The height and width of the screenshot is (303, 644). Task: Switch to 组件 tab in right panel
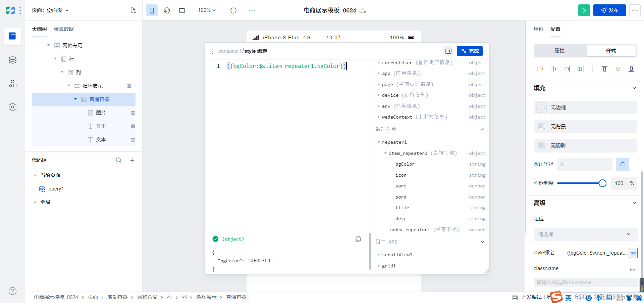pos(539,29)
